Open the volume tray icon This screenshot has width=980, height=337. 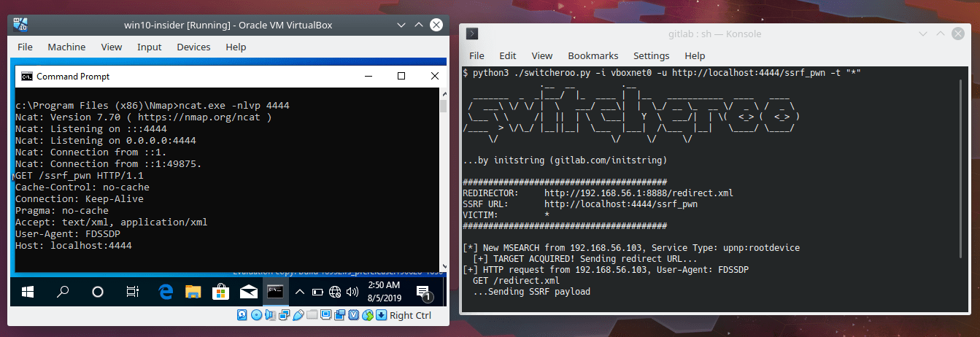(353, 293)
